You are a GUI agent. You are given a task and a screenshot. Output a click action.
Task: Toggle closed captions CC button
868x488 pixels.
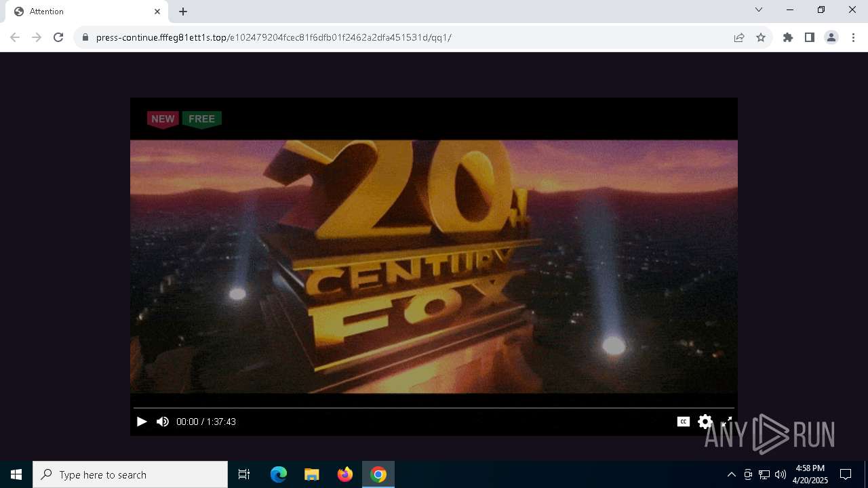click(x=684, y=422)
